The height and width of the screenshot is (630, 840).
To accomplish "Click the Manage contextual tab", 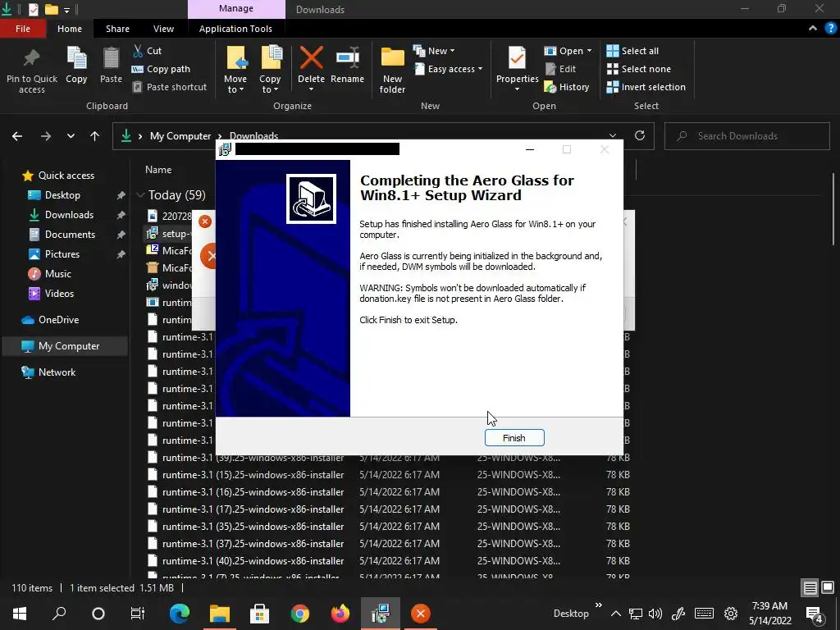I will (236, 9).
